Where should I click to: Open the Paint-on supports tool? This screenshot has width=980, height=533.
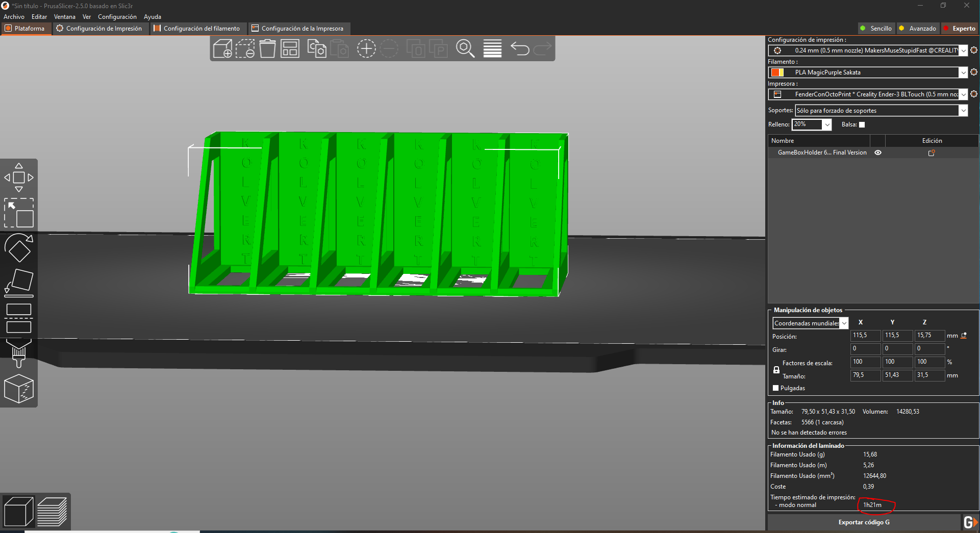click(19, 352)
